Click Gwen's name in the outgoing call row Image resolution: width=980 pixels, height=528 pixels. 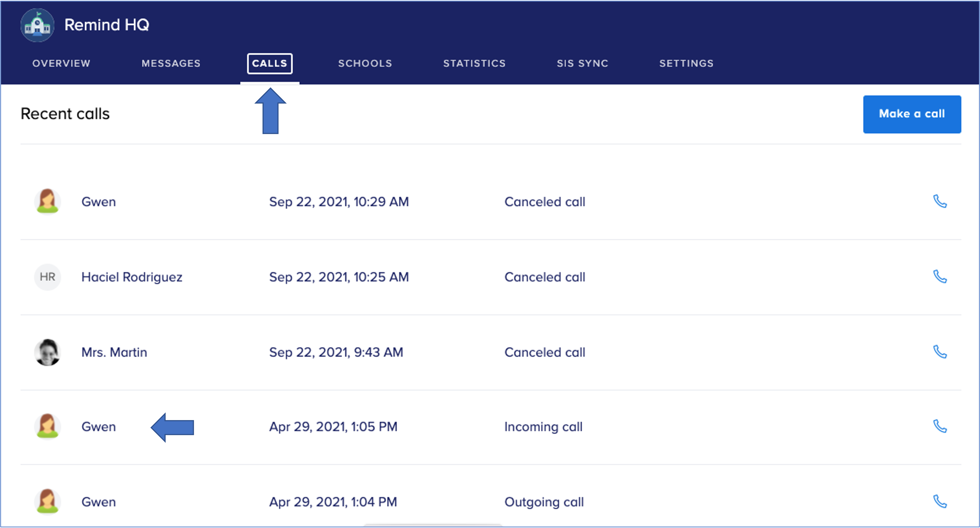coord(98,502)
